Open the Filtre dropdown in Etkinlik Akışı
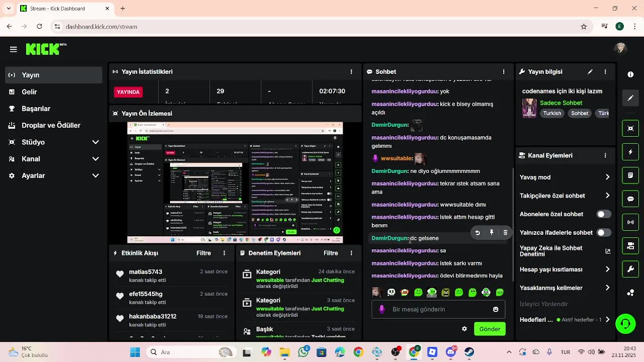 [204, 253]
